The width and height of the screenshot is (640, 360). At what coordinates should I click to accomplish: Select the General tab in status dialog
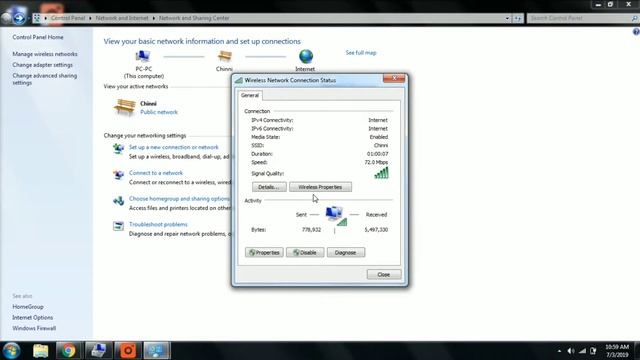tap(250, 95)
